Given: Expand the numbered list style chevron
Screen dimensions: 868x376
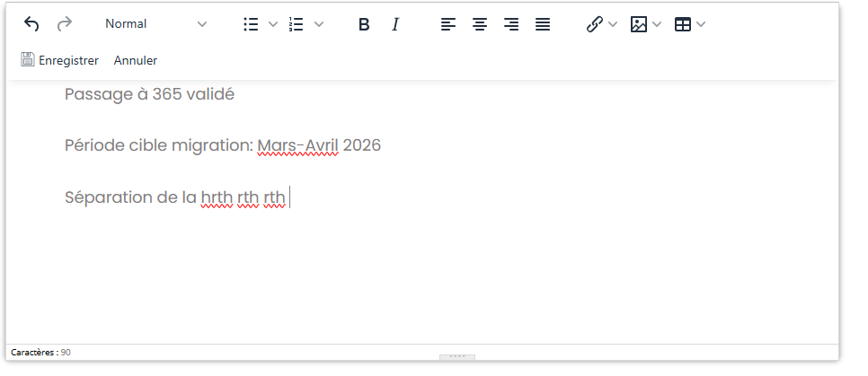Looking at the screenshot, I should click(319, 24).
